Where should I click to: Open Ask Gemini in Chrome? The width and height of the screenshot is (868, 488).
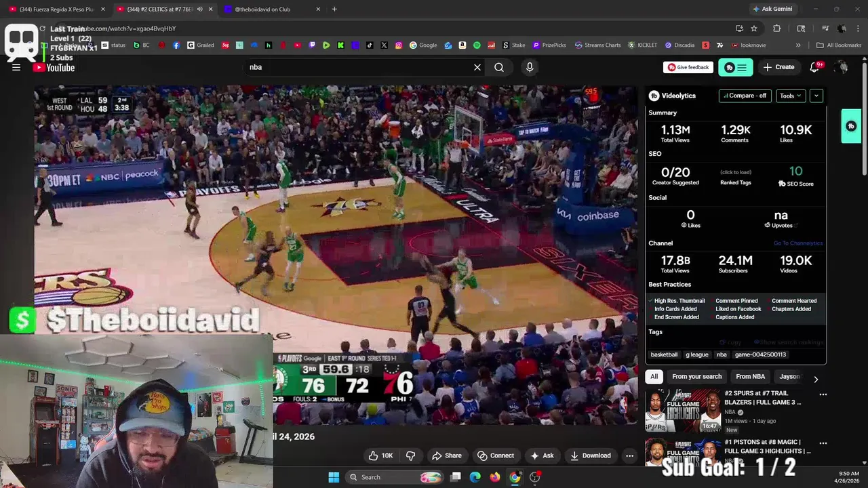click(772, 9)
